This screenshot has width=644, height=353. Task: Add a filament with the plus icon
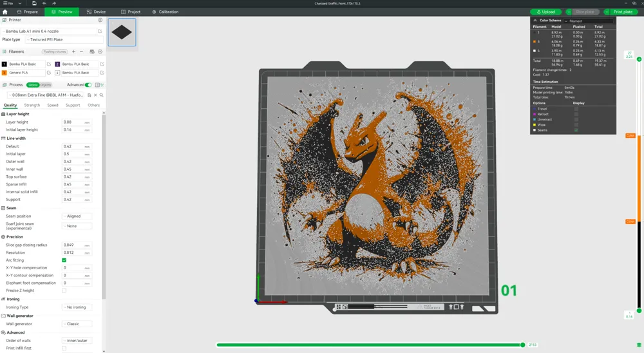tap(73, 52)
